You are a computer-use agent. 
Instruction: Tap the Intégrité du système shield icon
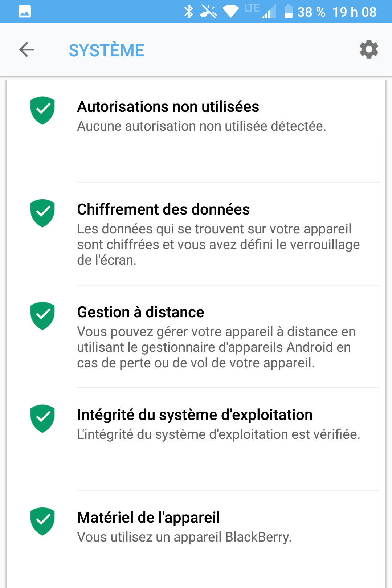click(x=42, y=418)
